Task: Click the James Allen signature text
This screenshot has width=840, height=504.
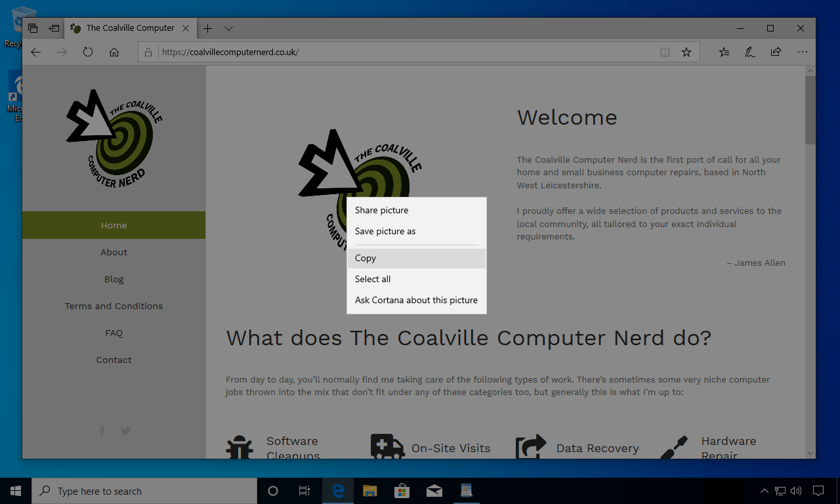Action: tap(756, 262)
